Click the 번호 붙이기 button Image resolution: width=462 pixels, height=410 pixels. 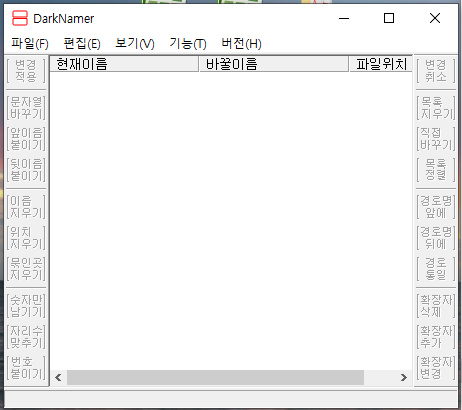pyautogui.click(x=26, y=368)
